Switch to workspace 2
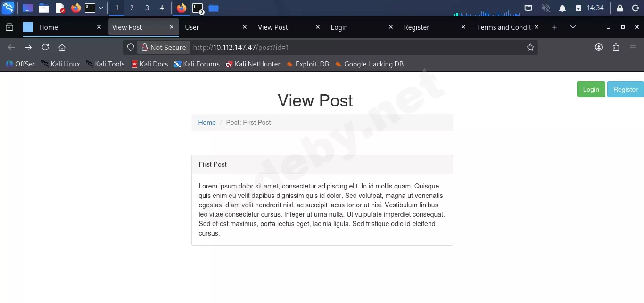 tap(132, 8)
